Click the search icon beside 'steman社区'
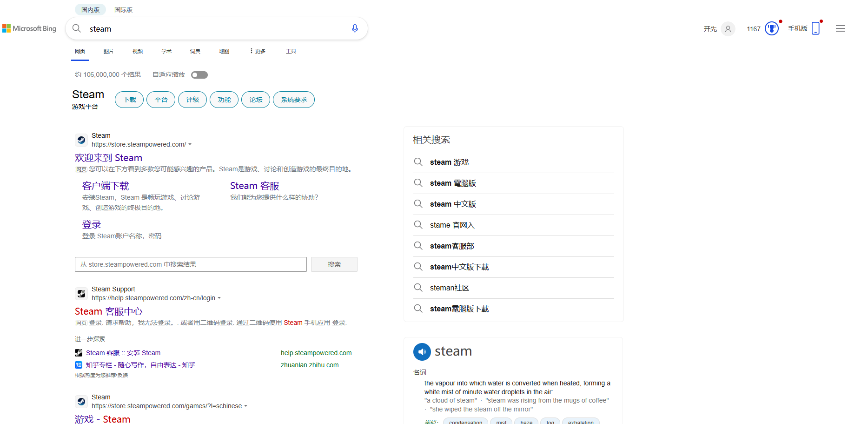The image size is (868, 424). point(418,288)
